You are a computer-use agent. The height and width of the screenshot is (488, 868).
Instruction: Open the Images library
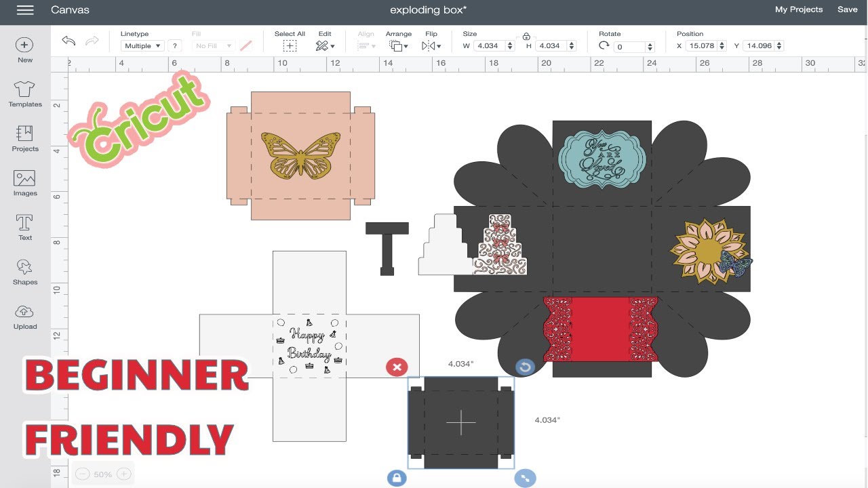(x=24, y=183)
